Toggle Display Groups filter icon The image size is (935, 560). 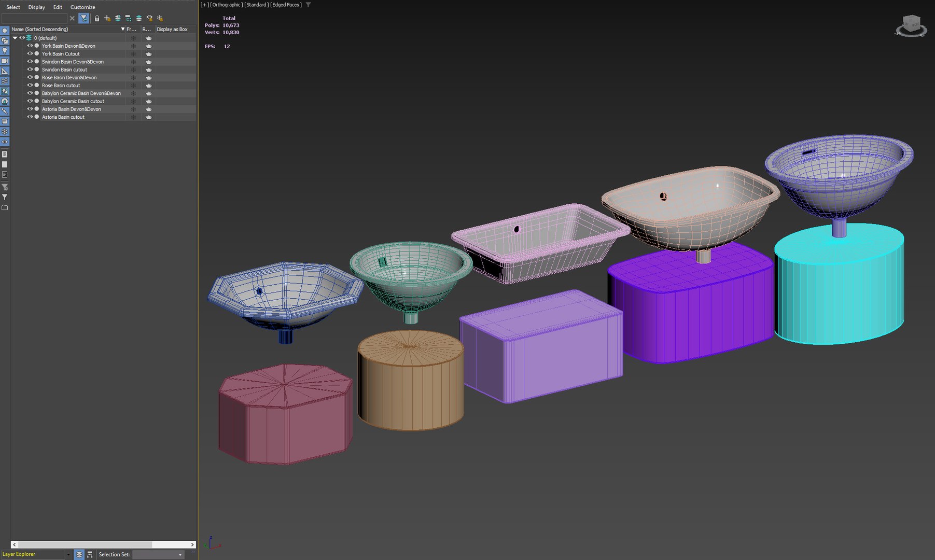click(5, 91)
